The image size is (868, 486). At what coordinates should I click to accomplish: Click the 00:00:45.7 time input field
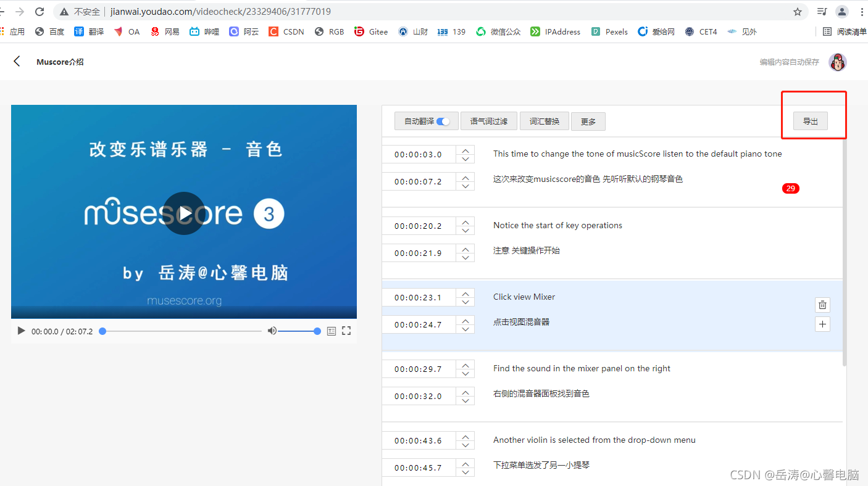click(419, 467)
